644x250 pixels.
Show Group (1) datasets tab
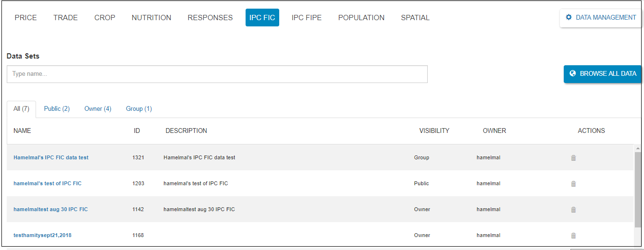pyautogui.click(x=139, y=109)
